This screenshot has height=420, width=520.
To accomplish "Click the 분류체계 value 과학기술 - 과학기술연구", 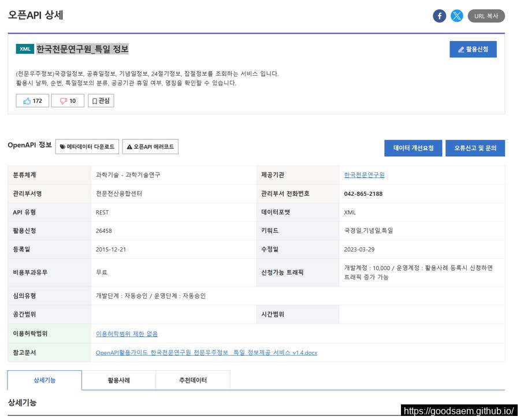I will 128,174.
